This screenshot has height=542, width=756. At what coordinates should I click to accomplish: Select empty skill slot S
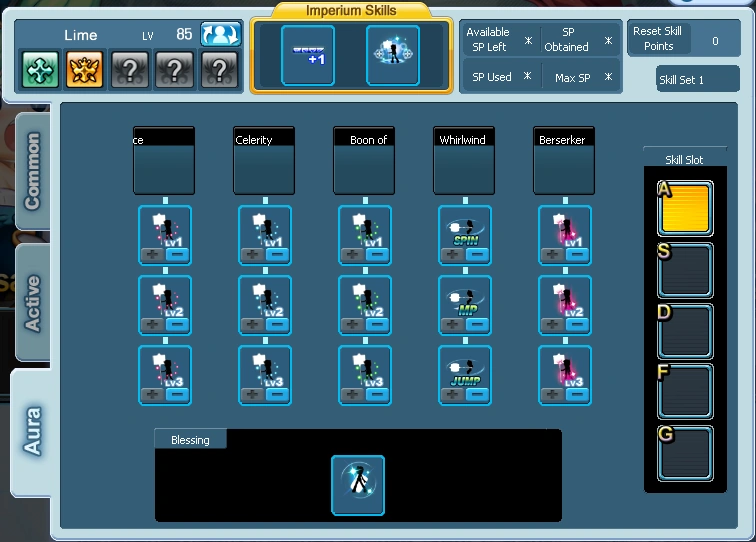[x=685, y=270]
